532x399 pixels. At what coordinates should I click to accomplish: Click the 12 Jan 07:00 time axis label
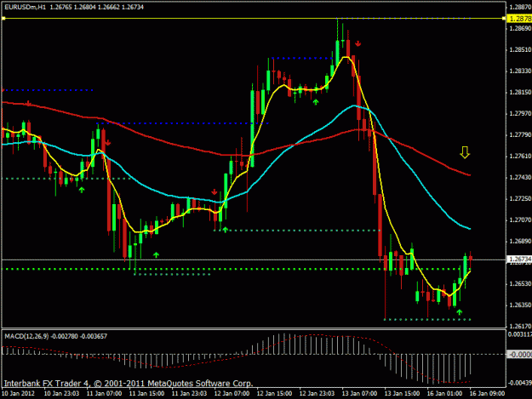(x=232, y=394)
